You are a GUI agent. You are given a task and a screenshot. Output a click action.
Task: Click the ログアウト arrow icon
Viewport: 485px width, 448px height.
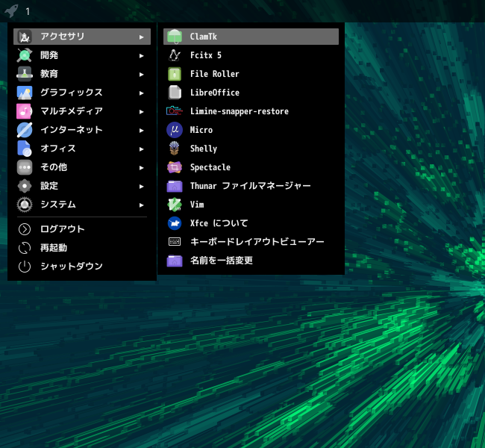[x=25, y=229]
